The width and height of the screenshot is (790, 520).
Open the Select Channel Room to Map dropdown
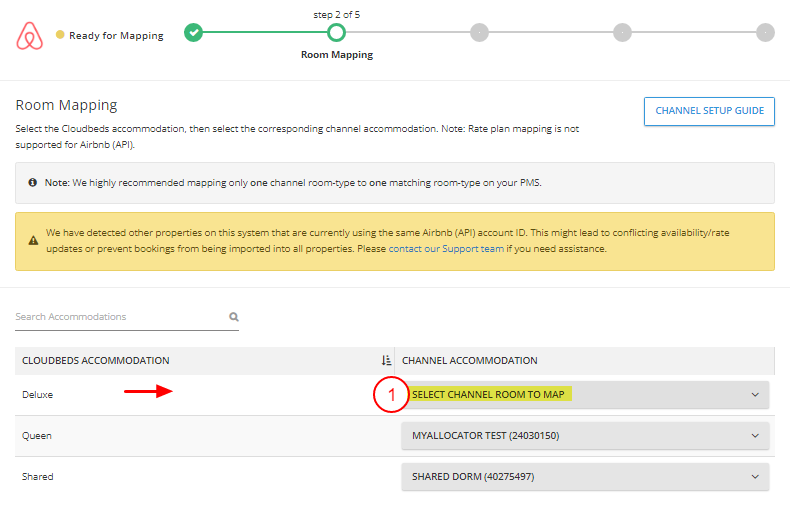(585, 395)
